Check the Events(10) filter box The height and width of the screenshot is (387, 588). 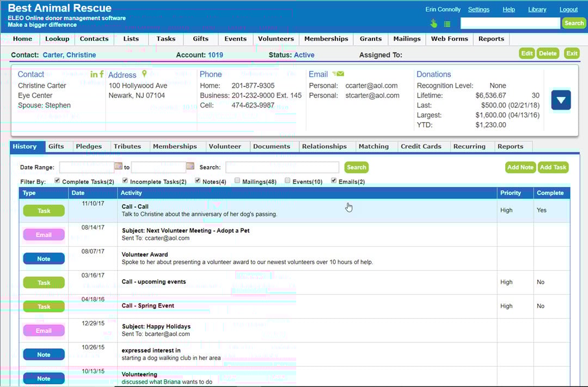[x=287, y=181]
